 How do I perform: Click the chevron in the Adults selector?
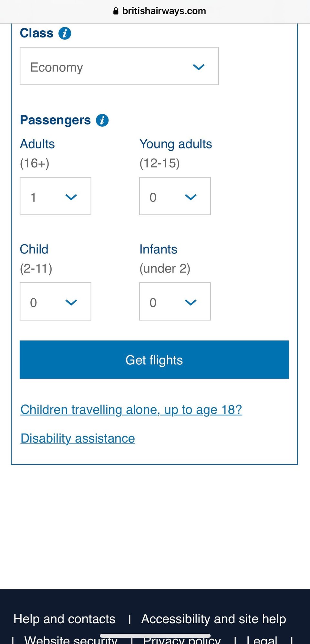pyautogui.click(x=71, y=197)
